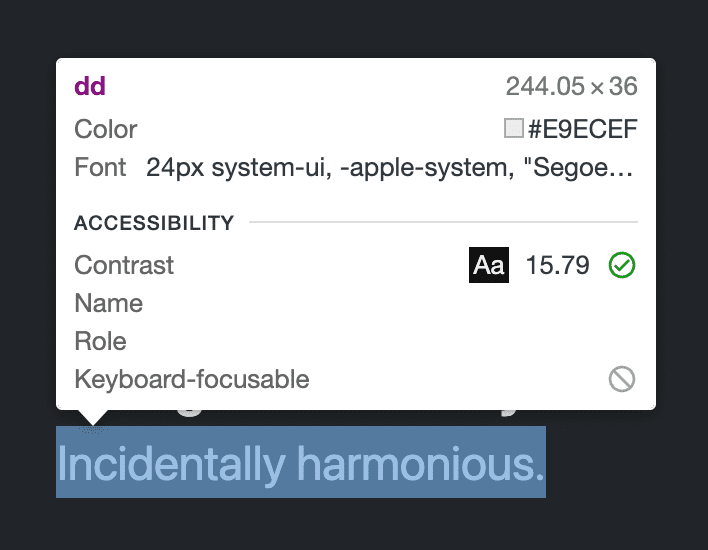Image resolution: width=708 pixels, height=550 pixels.
Task: Click the not keyboard-focusable circle-slash icon
Action: point(622,379)
